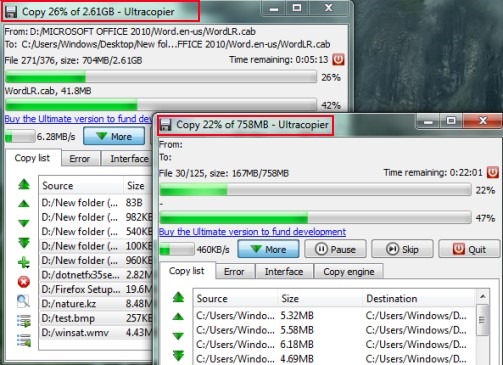Pause the 758MB copy
Image resolution: width=503 pixels, height=365 pixels.
click(335, 249)
